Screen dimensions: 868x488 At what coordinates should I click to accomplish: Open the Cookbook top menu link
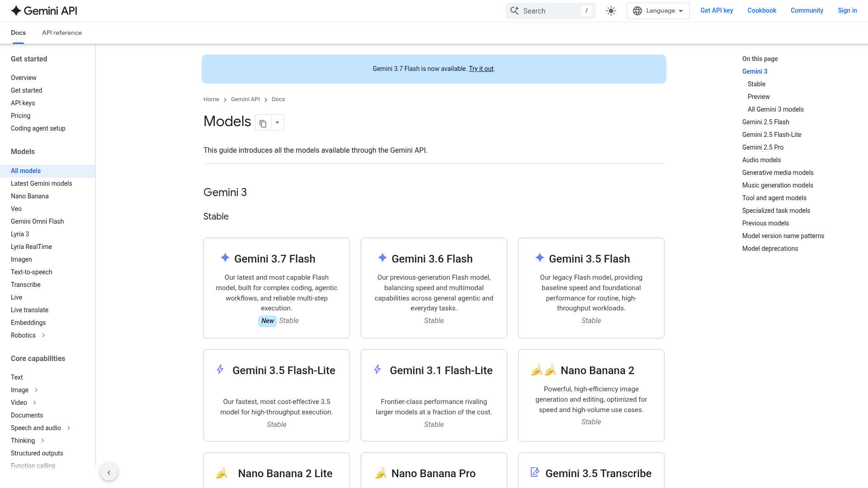[762, 10]
